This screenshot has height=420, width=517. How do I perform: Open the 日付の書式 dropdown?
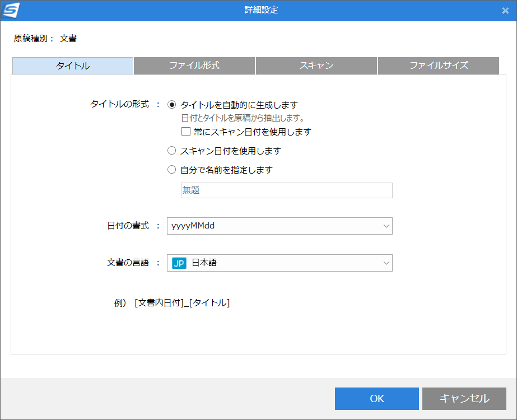(x=280, y=226)
